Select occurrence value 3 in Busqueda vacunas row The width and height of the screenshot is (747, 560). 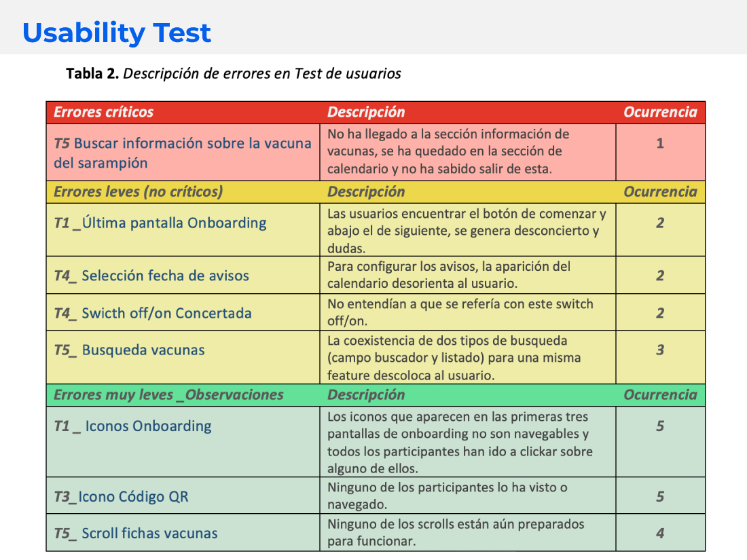[x=660, y=350]
